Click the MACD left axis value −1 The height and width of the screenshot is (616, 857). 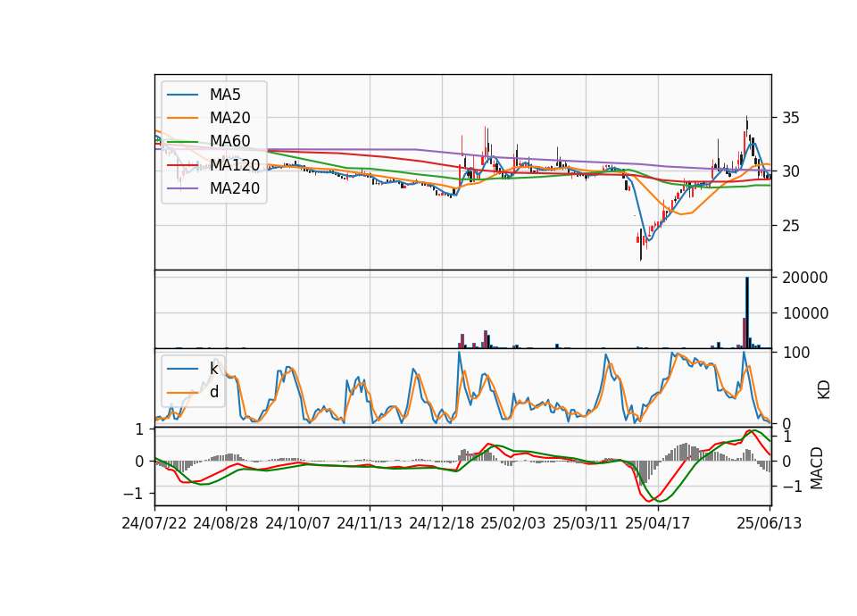pyautogui.click(x=133, y=494)
